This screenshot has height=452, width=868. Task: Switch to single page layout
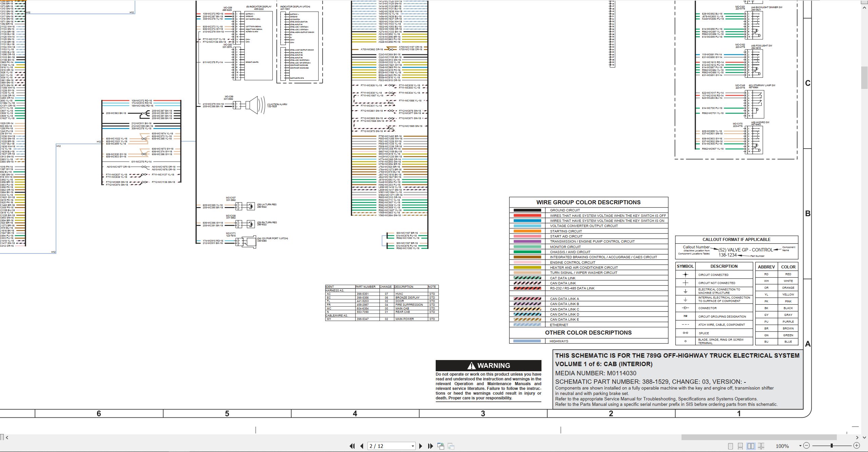(731, 446)
